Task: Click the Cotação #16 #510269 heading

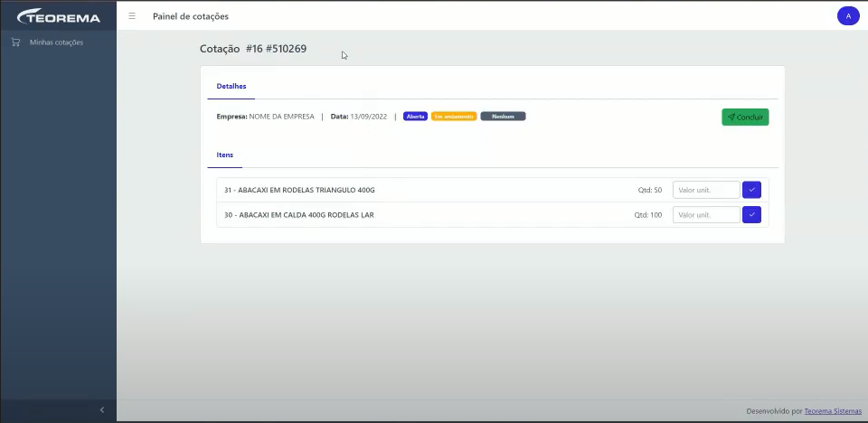Action: pyautogui.click(x=253, y=49)
